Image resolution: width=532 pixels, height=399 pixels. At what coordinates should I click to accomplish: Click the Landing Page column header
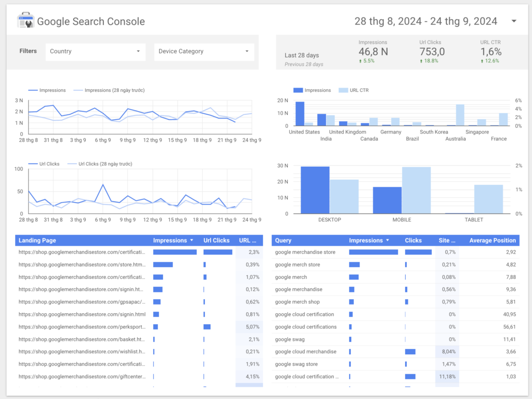click(x=37, y=240)
